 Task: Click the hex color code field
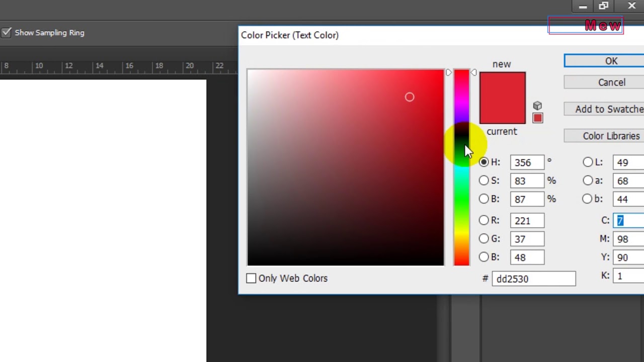(x=533, y=279)
